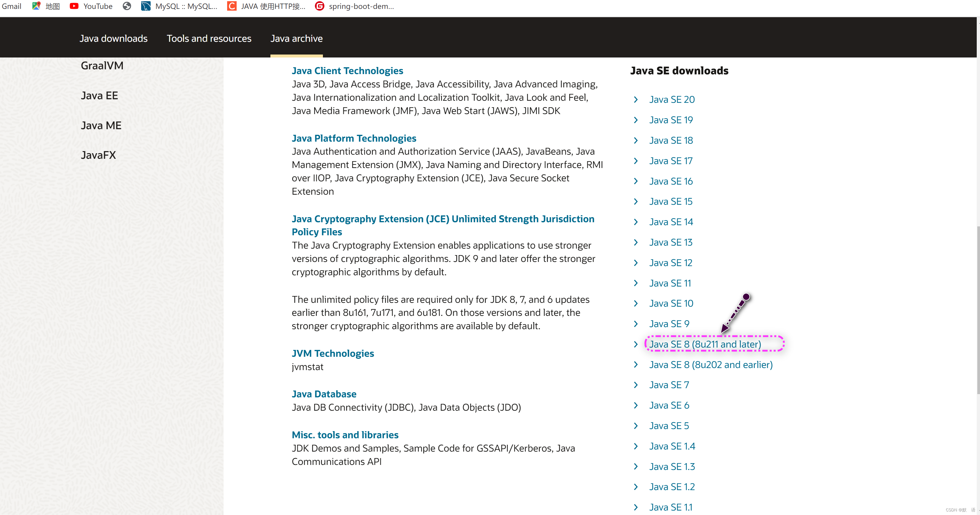Click the chevron beside Java SE 7
This screenshot has height=515, width=980.
[x=636, y=385]
